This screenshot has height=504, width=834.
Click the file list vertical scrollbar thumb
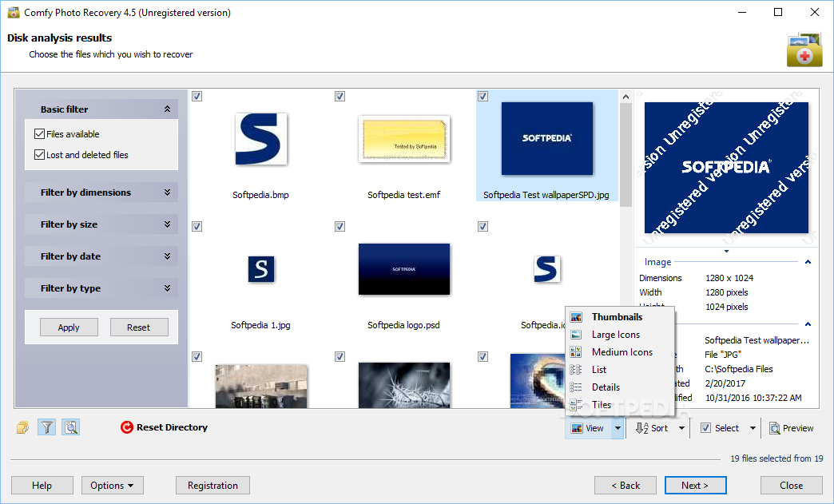626,154
